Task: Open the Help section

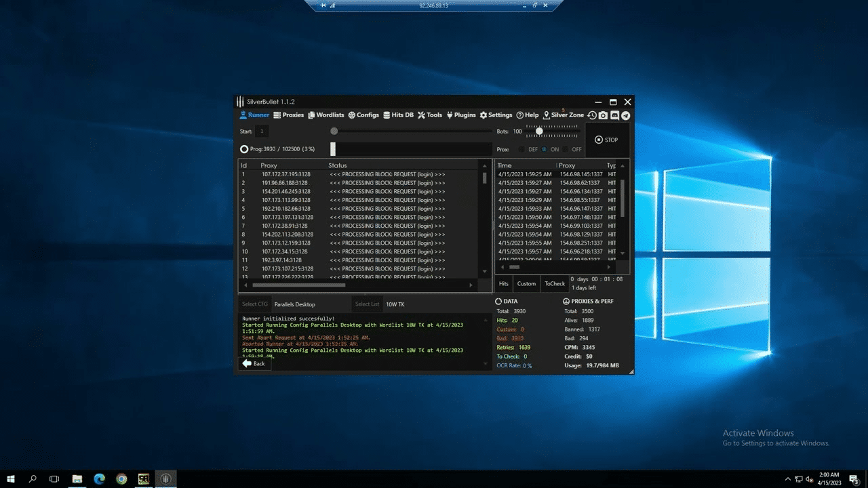Action: tap(527, 115)
